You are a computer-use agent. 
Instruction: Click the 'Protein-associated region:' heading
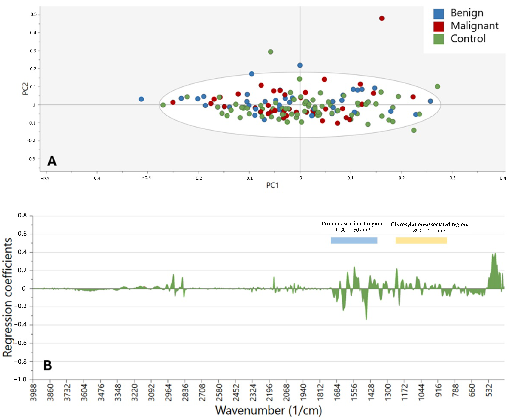[x=353, y=224]
